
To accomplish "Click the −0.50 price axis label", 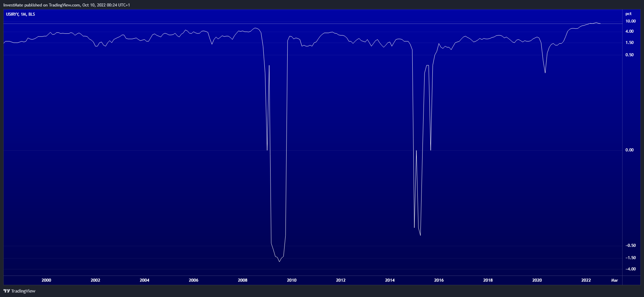I will tap(630, 246).
